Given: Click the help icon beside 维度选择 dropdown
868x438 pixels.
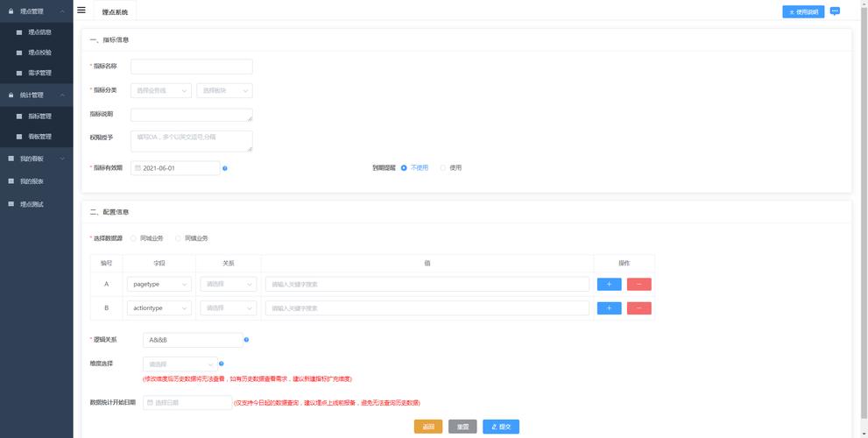Looking at the screenshot, I should 221,364.
